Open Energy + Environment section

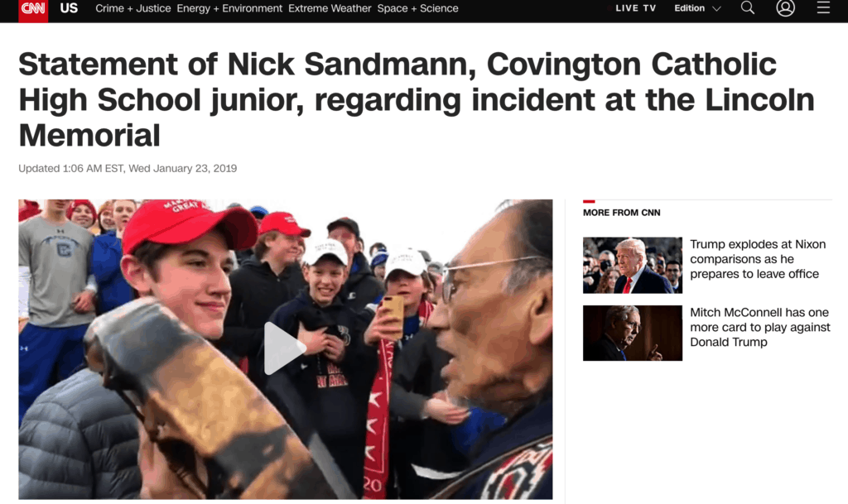[229, 8]
